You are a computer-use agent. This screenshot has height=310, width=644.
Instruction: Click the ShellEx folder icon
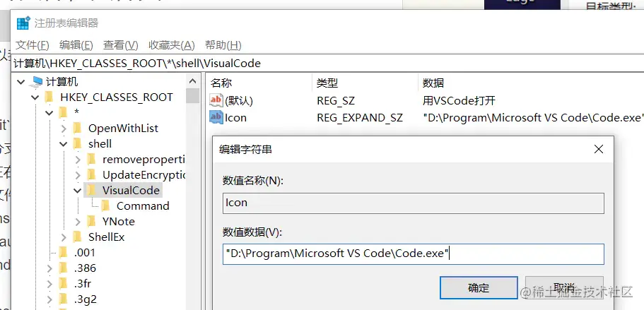[78, 237]
